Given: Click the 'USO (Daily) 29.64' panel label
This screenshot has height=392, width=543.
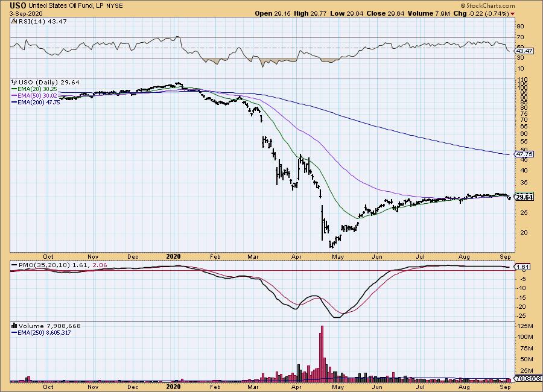Looking at the screenshot, I should pyautogui.click(x=49, y=83).
